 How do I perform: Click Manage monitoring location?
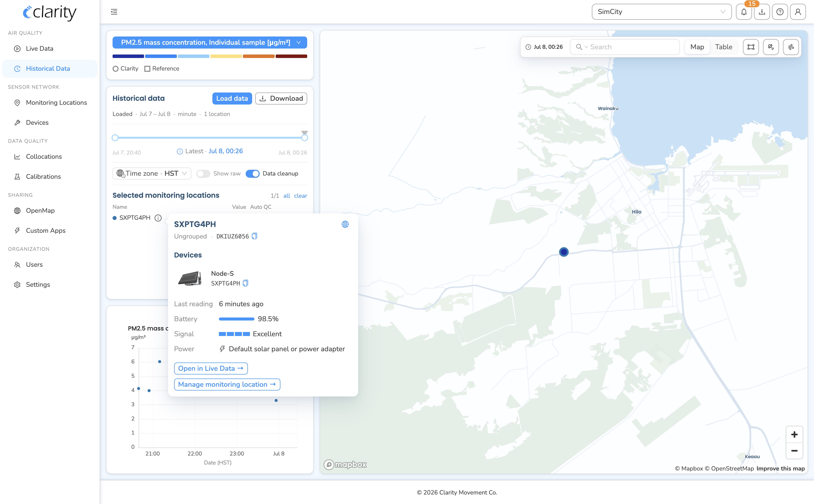coord(227,384)
